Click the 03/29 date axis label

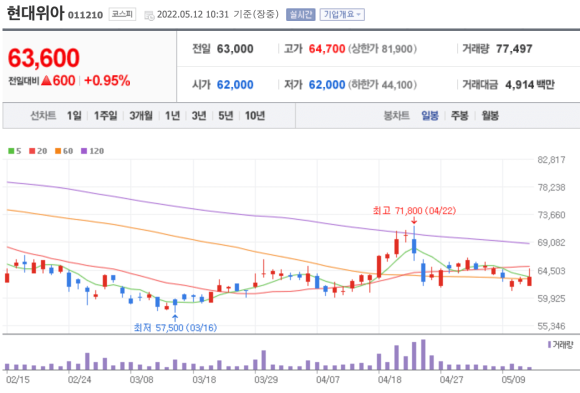pos(266,380)
